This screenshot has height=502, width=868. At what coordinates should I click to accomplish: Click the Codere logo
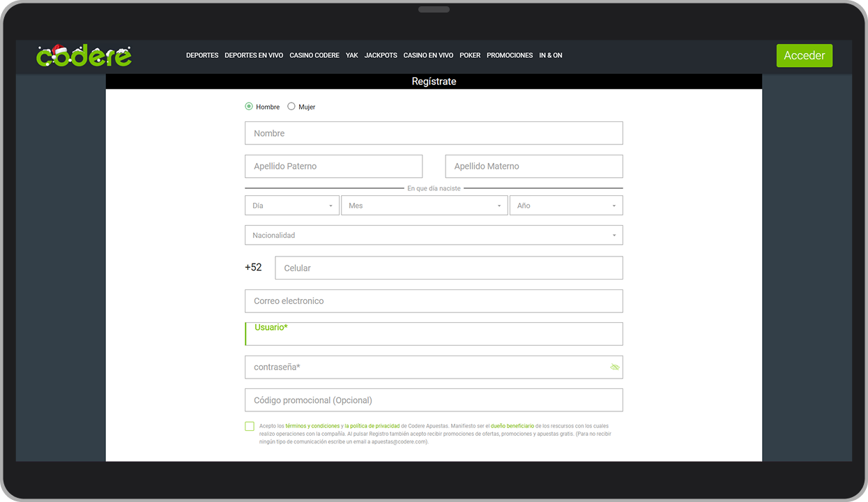click(83, 55)
